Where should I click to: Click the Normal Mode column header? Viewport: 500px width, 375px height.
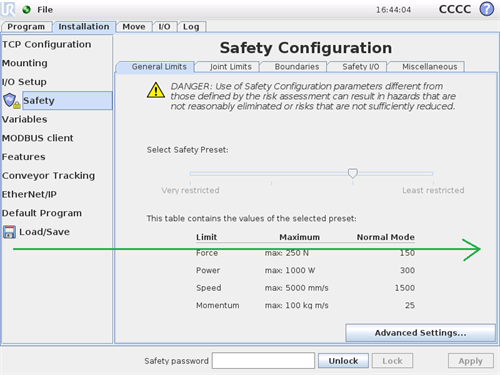pos(386,237)
